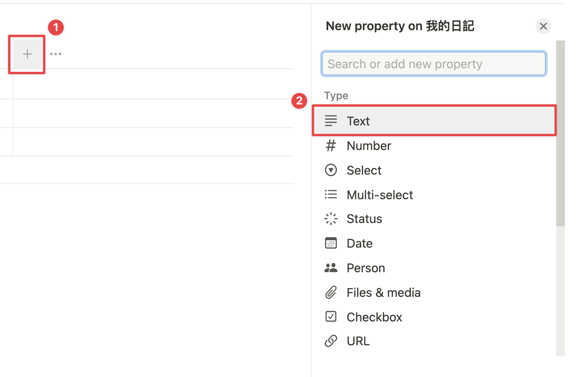The image size is (588, 377).
Task: Pick the Multi-select property type
Action: (x=434, y=195)
